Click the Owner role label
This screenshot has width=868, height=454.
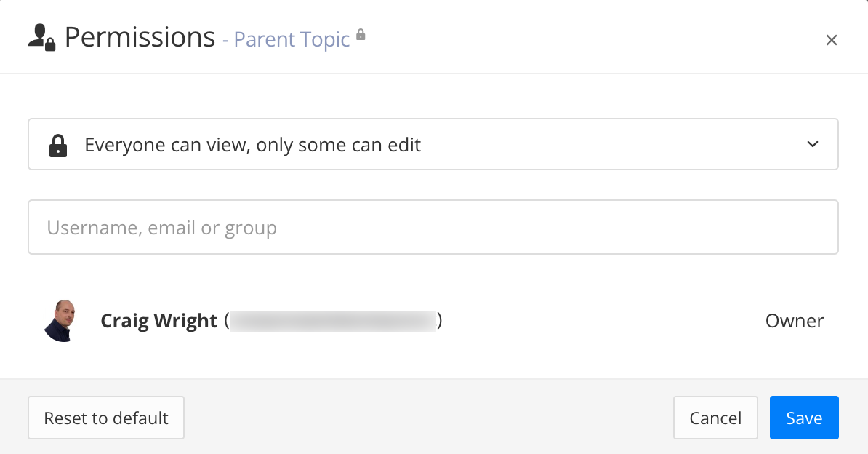tap(795, 320)
